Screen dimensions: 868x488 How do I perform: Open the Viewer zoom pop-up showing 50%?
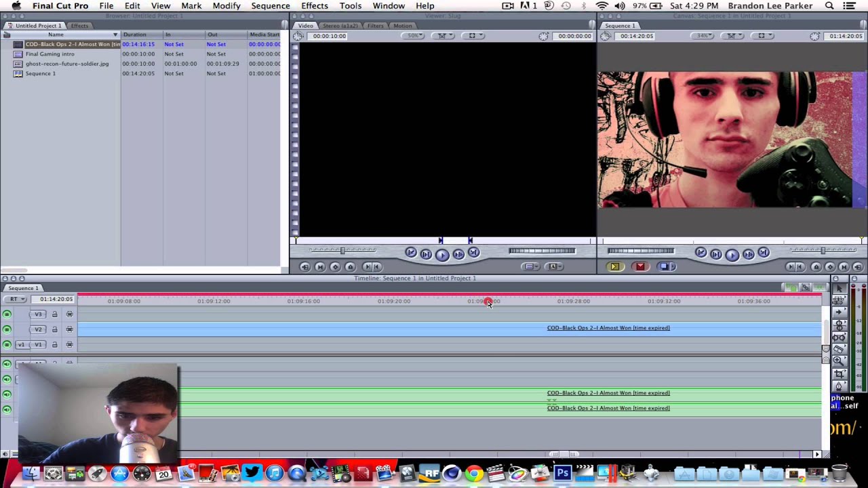412,36
